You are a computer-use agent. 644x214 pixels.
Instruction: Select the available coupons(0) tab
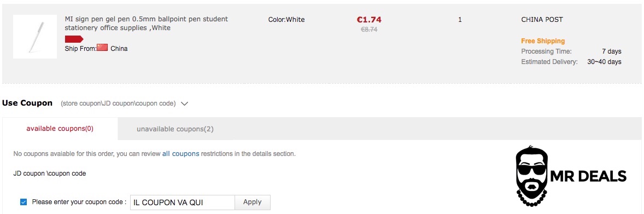(60, 129)
